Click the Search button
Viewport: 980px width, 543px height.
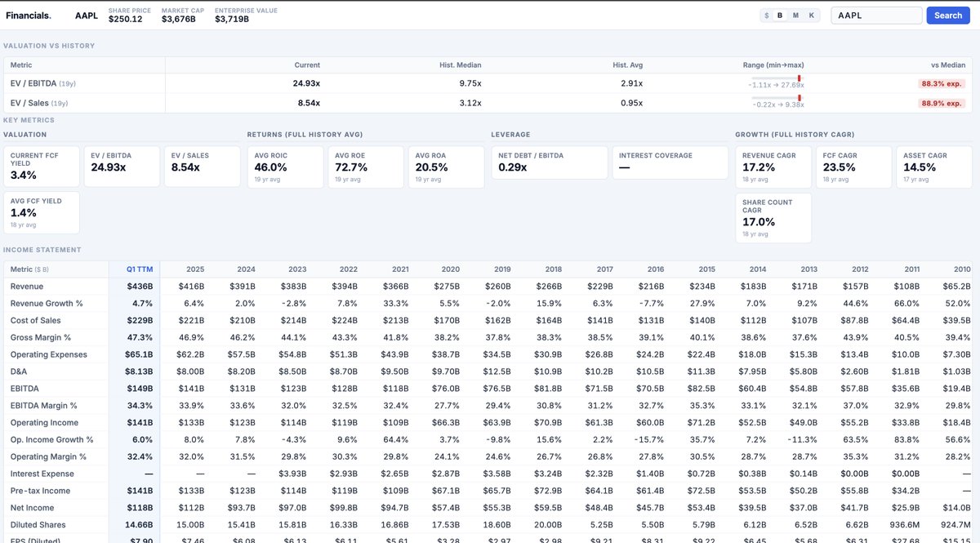click(x=947, y=15)
